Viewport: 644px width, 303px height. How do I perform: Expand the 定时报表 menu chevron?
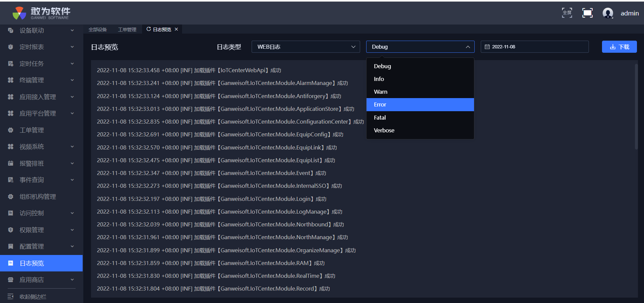pos(72,47)
